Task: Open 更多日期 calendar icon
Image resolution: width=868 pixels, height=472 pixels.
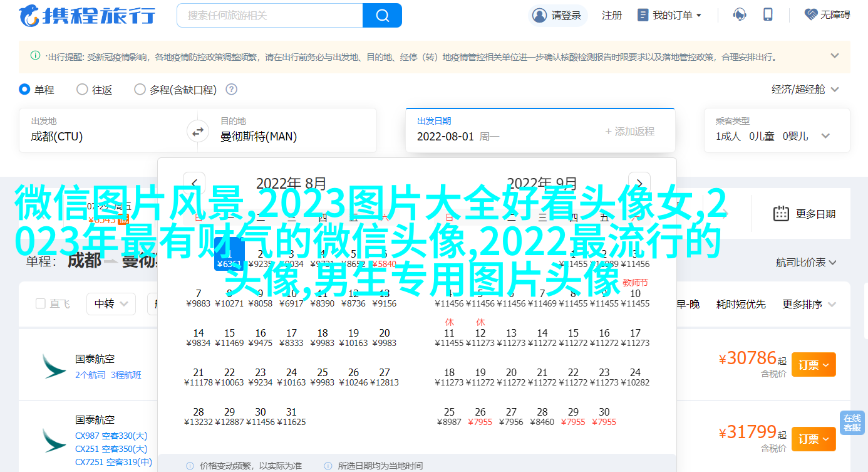Action: 780,214
